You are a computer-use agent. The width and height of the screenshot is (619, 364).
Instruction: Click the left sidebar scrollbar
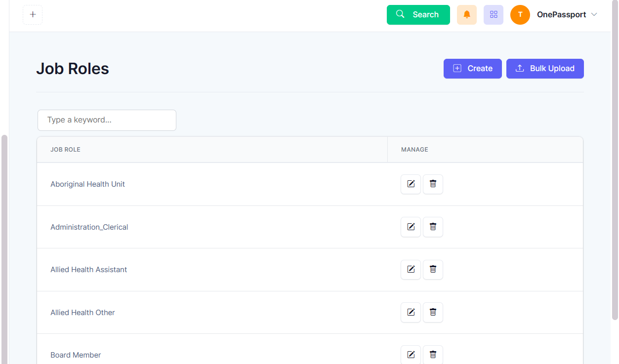[4, 249]
